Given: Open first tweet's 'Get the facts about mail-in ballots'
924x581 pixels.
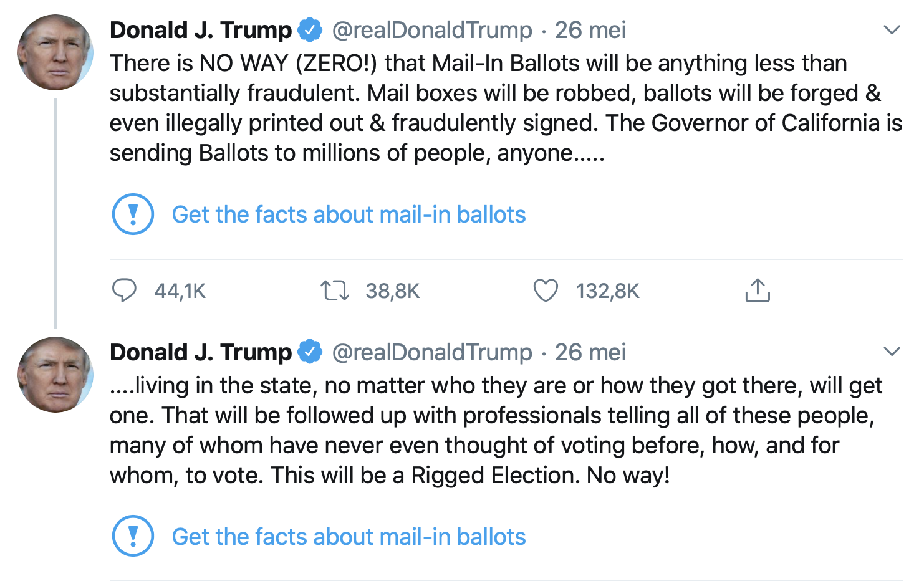Looking at the screenshot, I should pyautogui.click(x=349, y=214).
